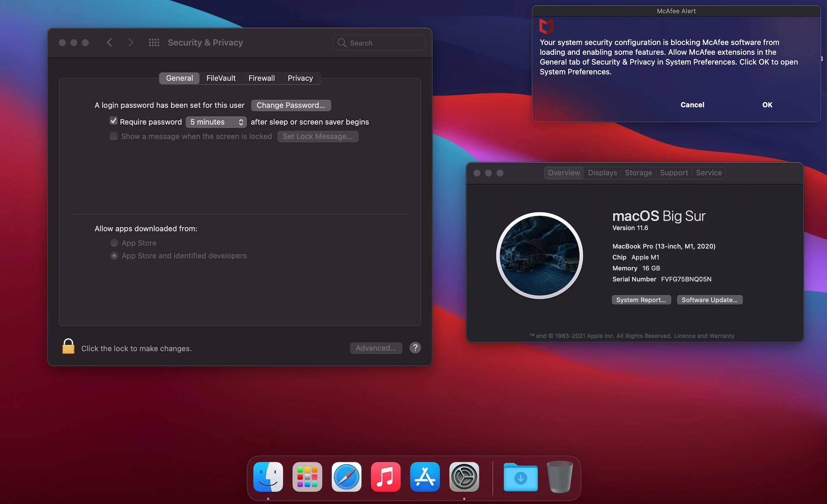This screenshot has width=827, height=504.
Task: Click the show-all preferences grid icon
Action: coord(154,42)
